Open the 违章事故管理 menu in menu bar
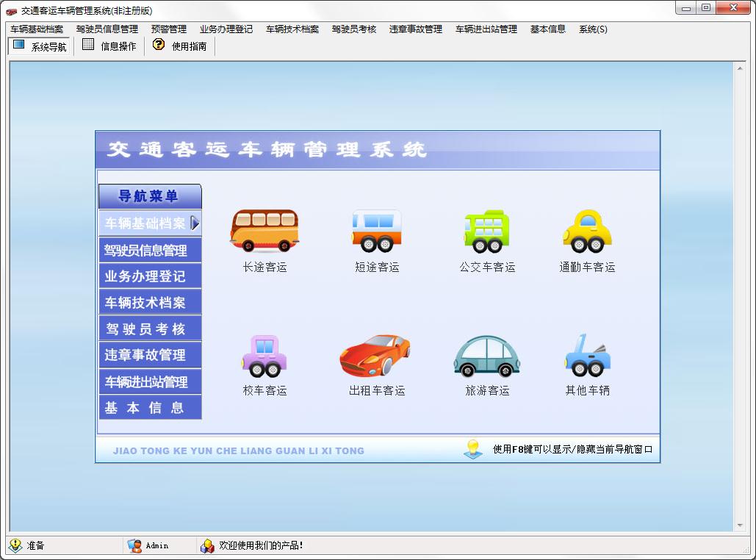 [x=416, y=29]
